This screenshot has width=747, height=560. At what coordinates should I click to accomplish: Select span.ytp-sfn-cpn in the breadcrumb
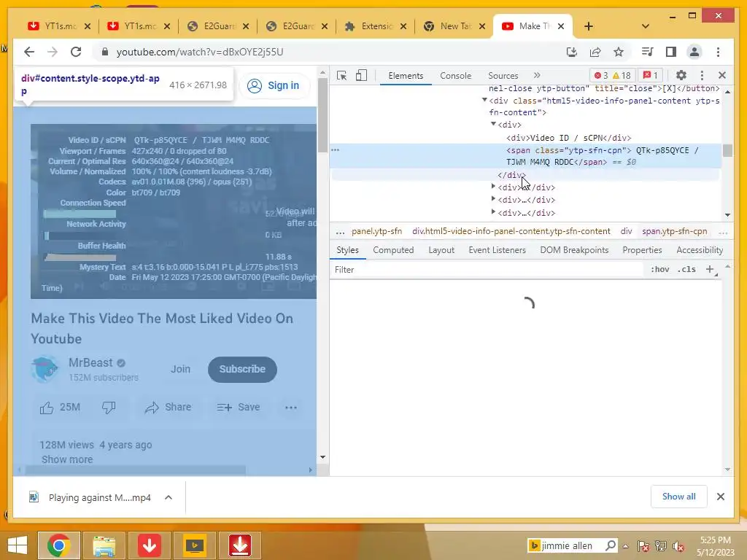pyautogui.click(x=675, y=231)
